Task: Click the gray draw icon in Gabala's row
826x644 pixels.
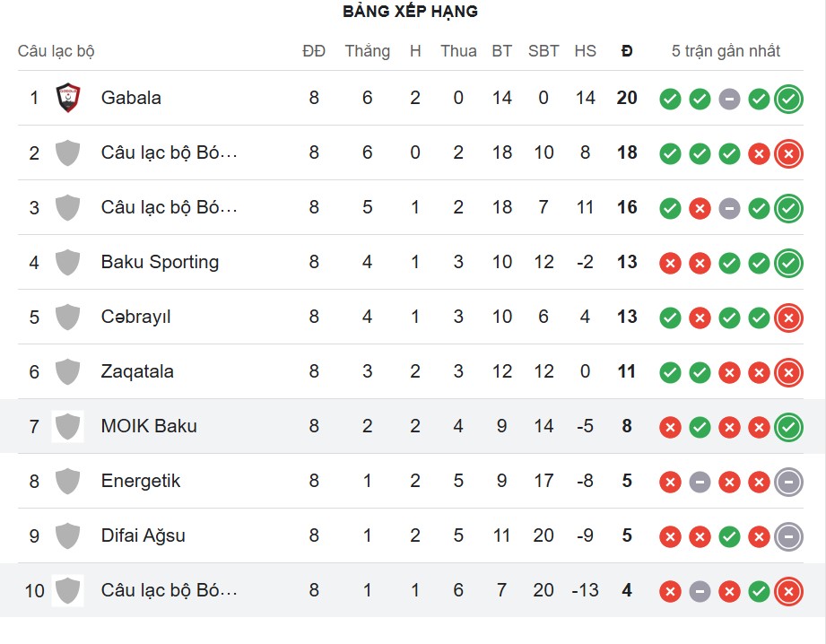Action: pos(729,99)
